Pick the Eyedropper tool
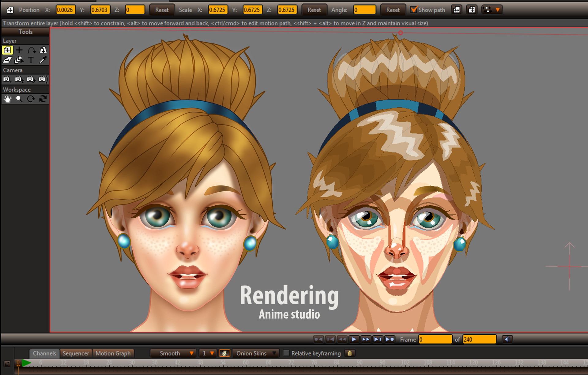 (x=43, y=60)
